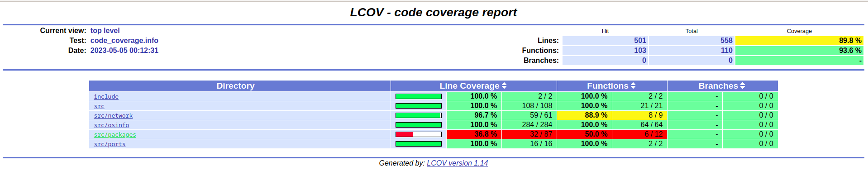Select the src row 100.0 % line coverage
868x171 pixels.
pyautogui.click(x=474, y=106)
